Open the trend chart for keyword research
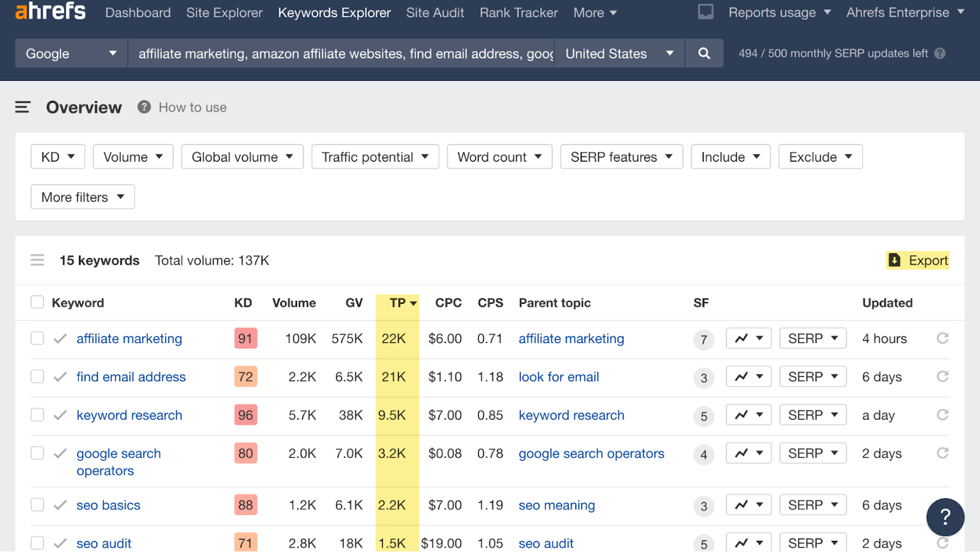The height and width of the screenshot is (552, 980). (x=748, y=415)
